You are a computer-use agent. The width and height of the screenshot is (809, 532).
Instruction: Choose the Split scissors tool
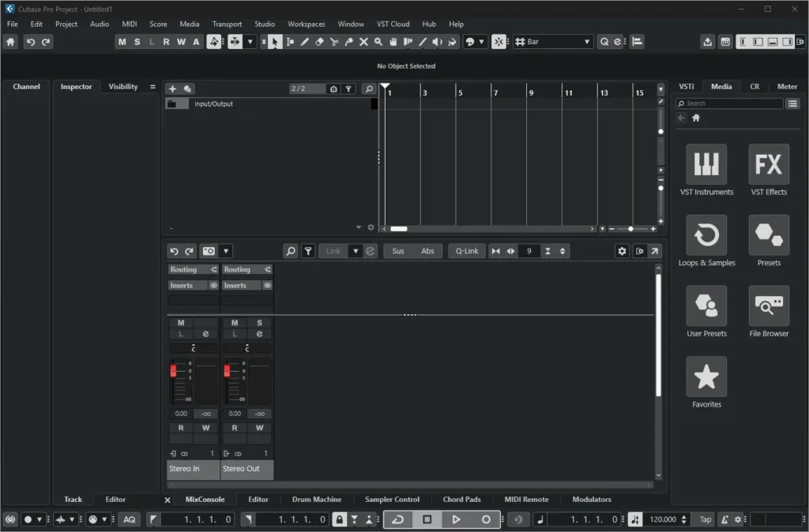(334, 41)
